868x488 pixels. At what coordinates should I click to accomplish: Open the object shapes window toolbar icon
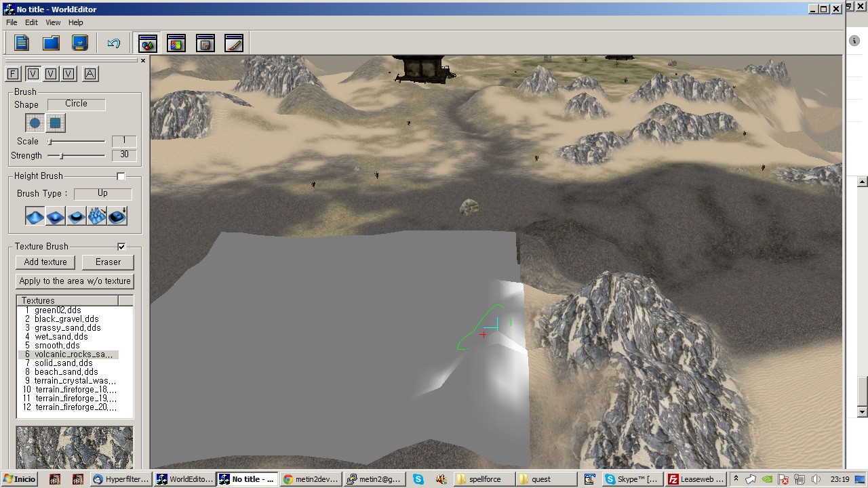pyautogui.click(x=147, y=43)
